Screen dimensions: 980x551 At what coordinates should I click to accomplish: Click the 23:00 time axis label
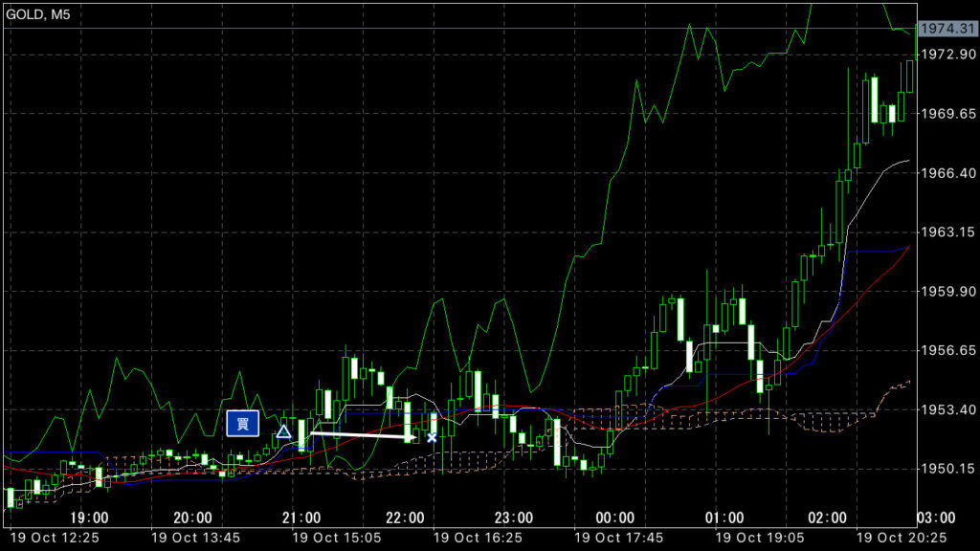click(513, 518)
